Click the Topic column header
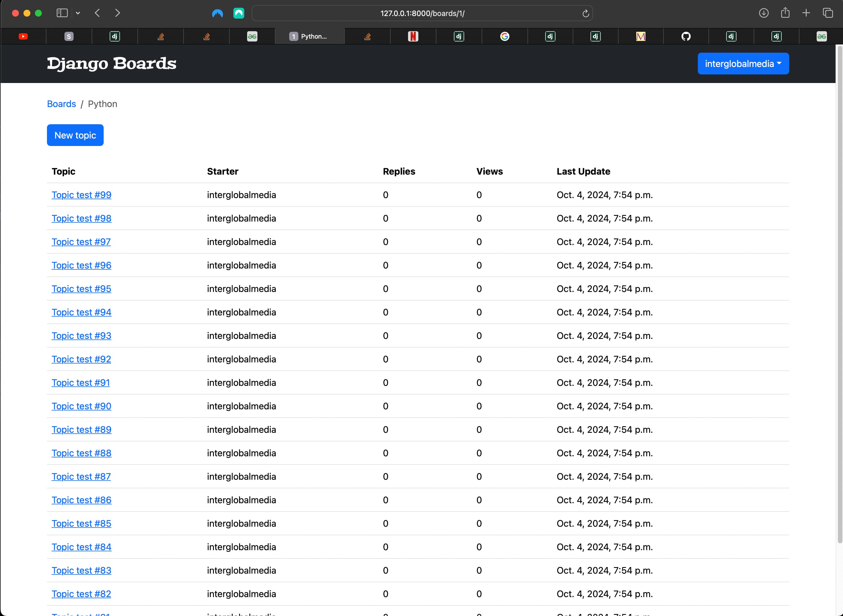The image size is (843, 616). coord(63,171)
